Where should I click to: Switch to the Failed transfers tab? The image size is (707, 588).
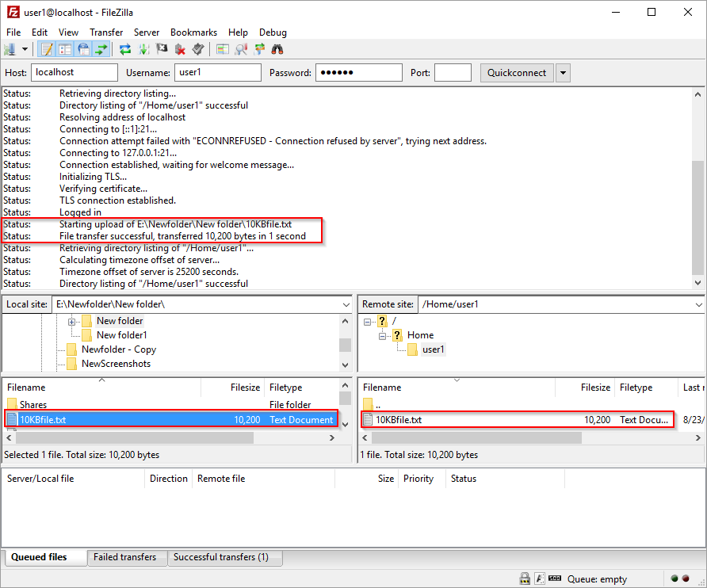(124, 557)
